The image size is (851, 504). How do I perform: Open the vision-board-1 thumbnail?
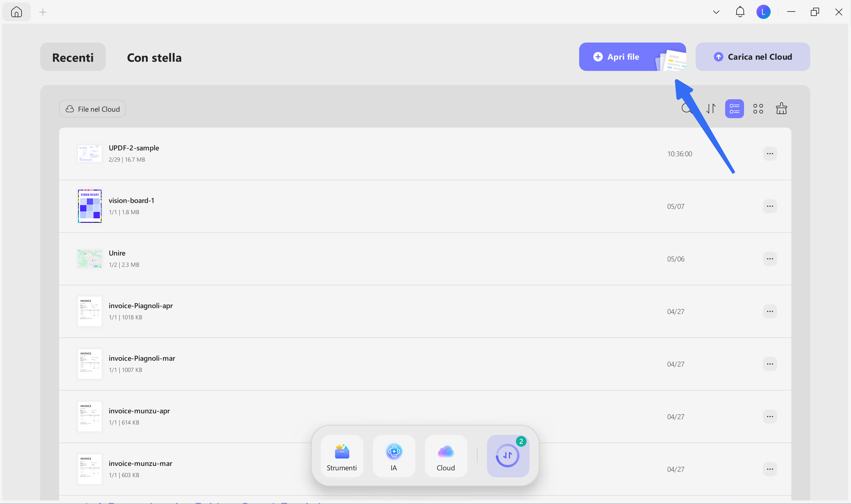[x=90, y=206]
